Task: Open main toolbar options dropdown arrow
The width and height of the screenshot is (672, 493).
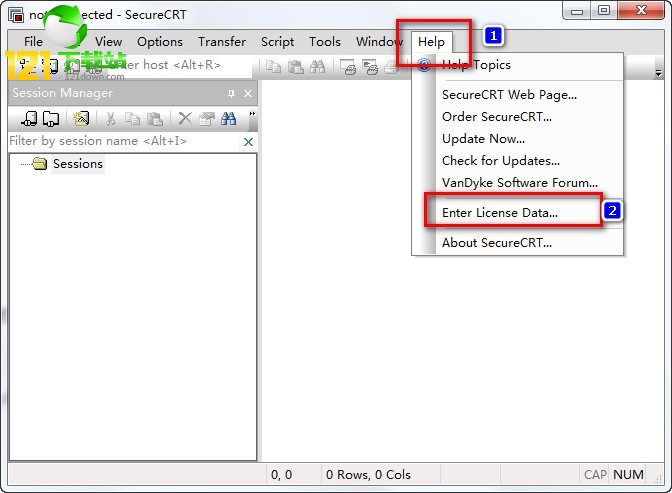Action: coord(658,73)
